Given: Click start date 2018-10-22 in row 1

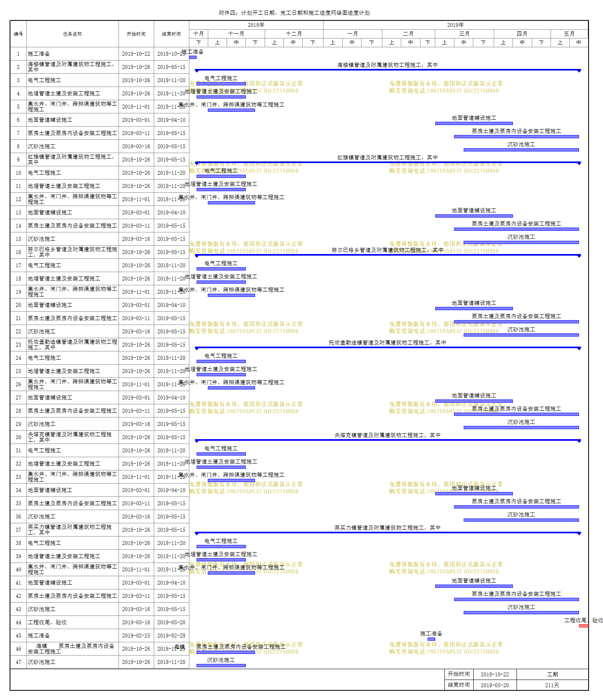Looking at the screenshot, I should pos(136,54).
